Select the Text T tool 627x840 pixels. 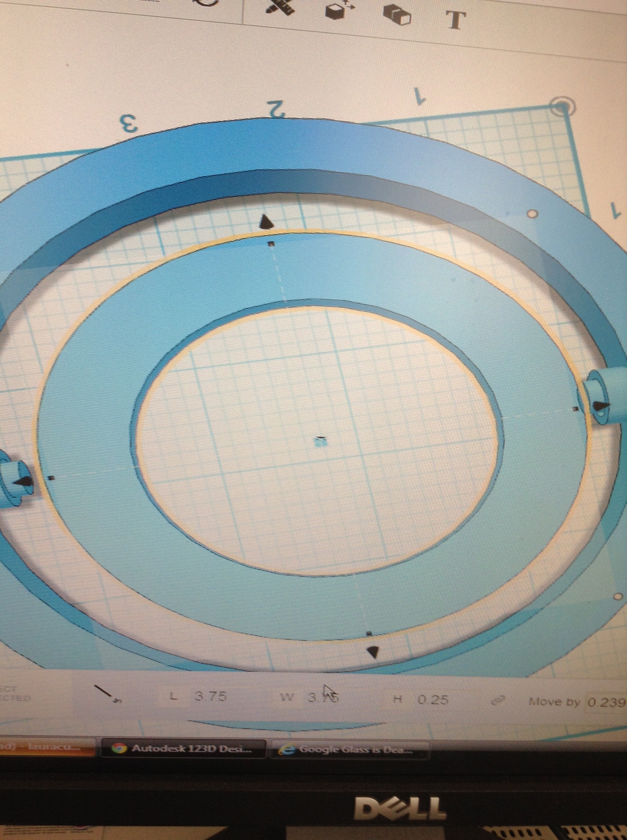point(455,21)
